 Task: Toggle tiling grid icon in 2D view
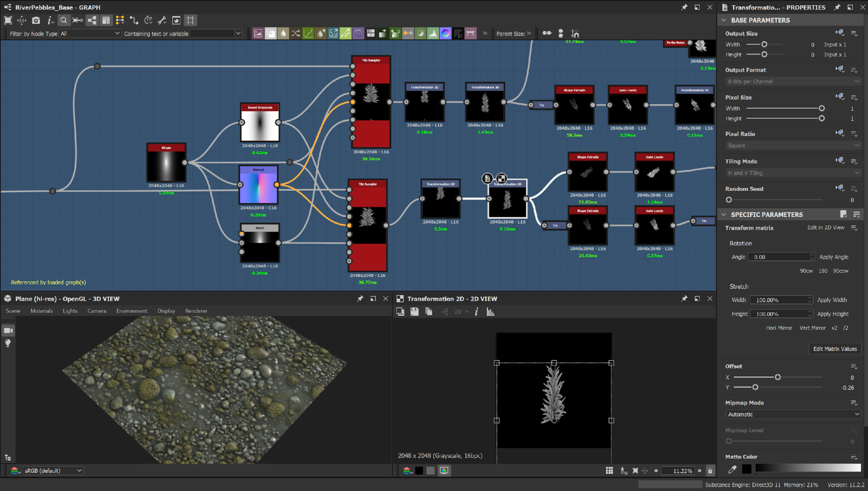(x=609, y=471)
